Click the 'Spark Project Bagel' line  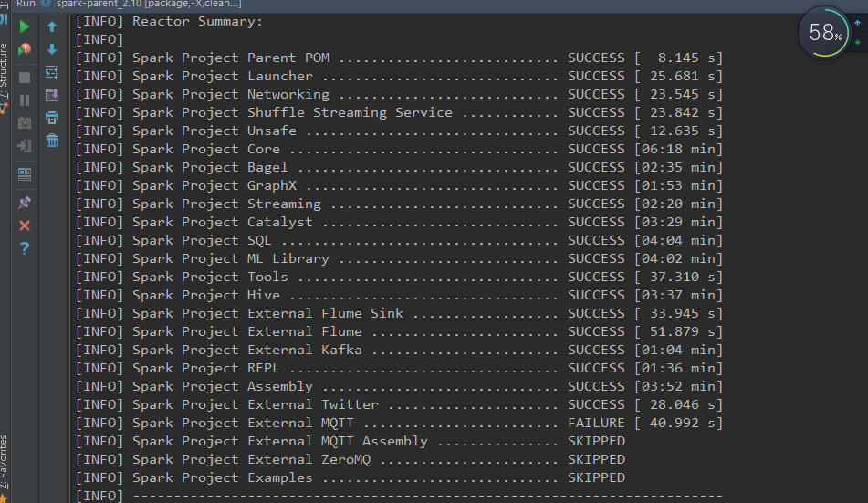(x=399, y=168)
